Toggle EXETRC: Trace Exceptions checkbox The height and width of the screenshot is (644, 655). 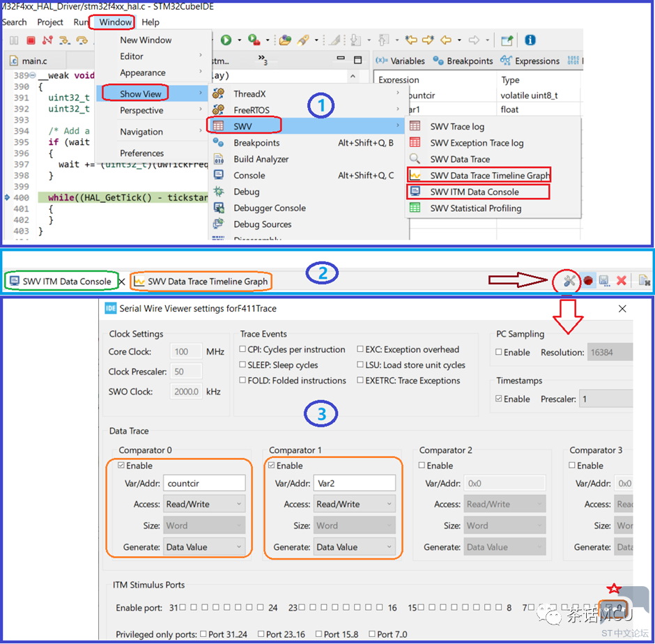[x=360, y=380]
